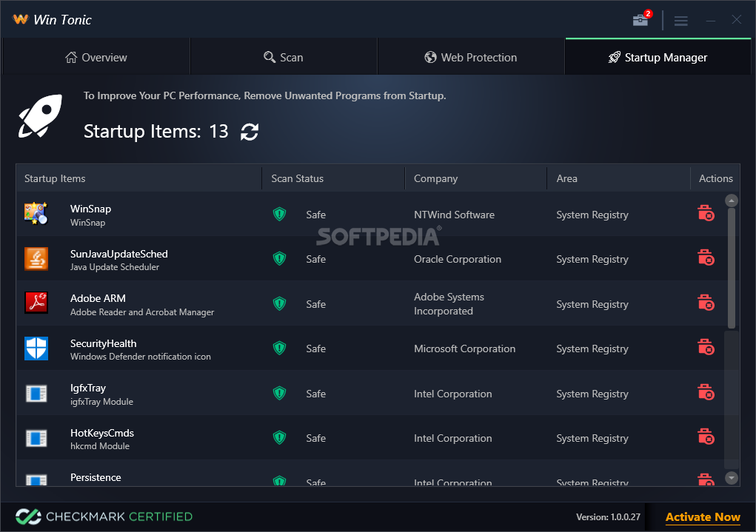
Task: Remove IgfxTray from startup
Action: point(706,392)
